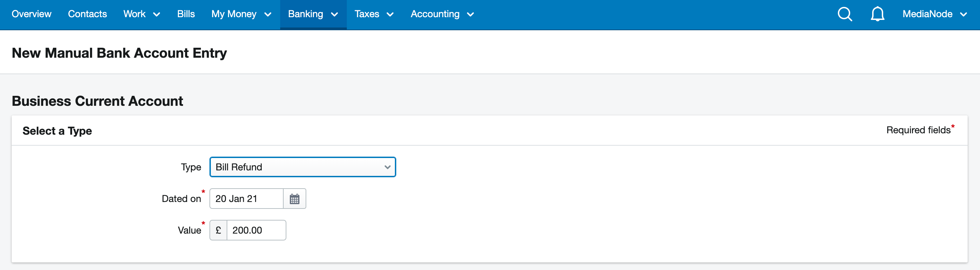
Task: Expand the Taxes menu
Action: click(374, 14)
